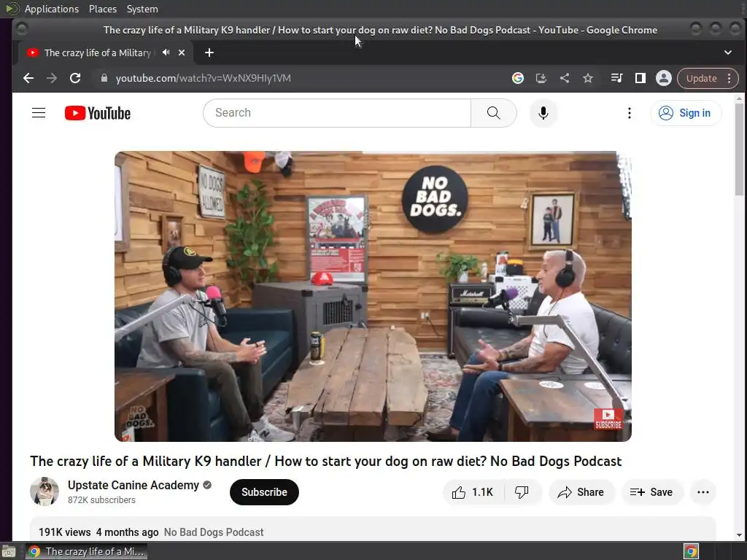Expand the tab search chevron
The height and width of the screenshot is (560, 747).
click(x=728, y=52)
